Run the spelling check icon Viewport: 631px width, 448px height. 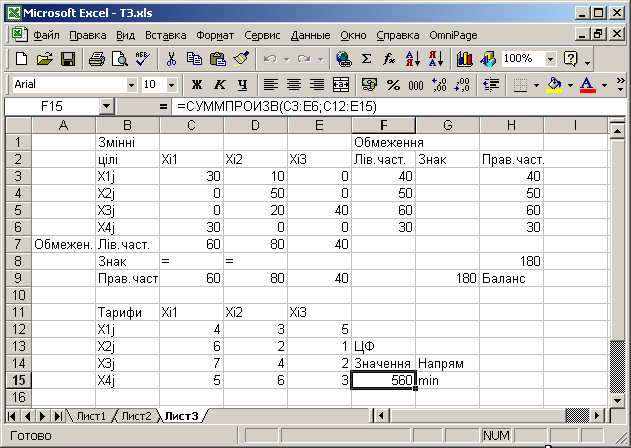pyautogui.click(x=142, y=59)
